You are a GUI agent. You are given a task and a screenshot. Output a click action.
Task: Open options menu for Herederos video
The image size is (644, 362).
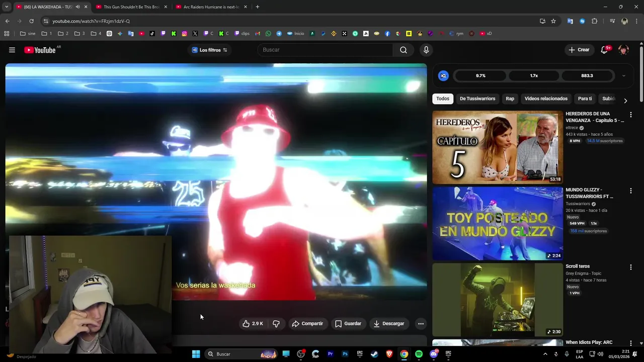[630, 115]
